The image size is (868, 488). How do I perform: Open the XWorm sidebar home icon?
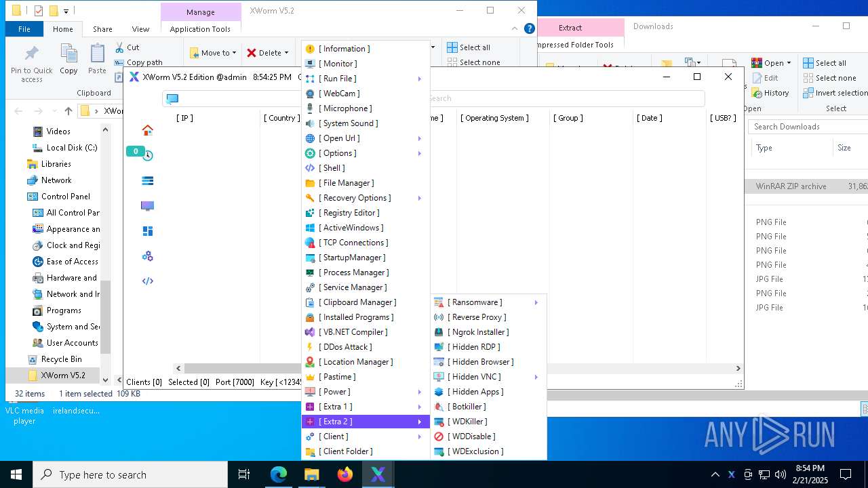[x=147, y=130]
